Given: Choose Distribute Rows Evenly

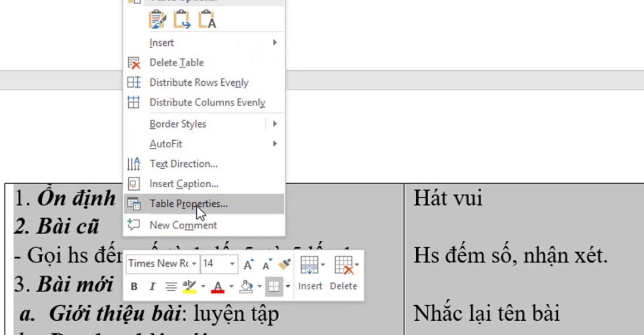Looking at the screenshot, I should point(199,83).
